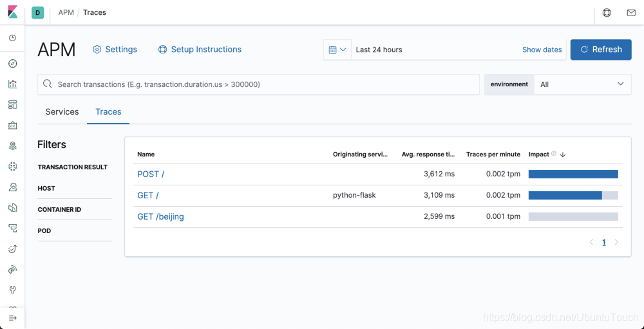Click the Refresh button

[x=601, y=50]
